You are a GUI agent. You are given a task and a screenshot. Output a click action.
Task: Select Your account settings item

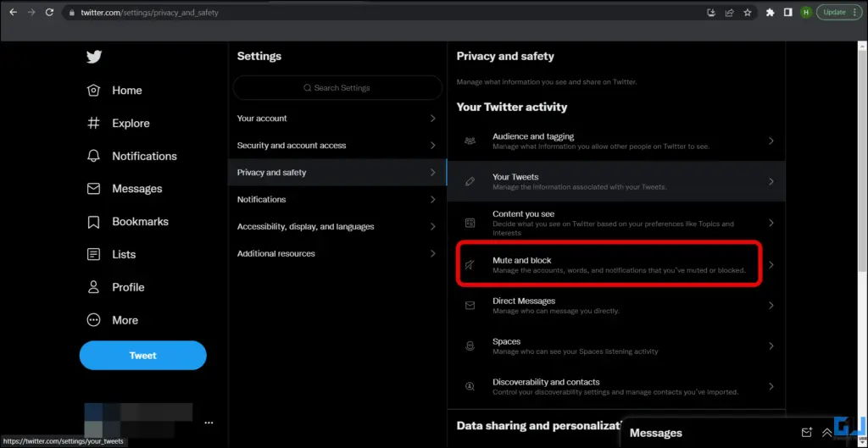point(337,119)
